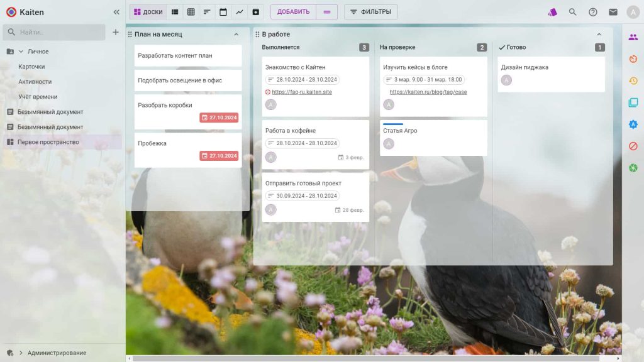Screen dimensions: 644x362
Task: Open card Разобрать коробки
Action: (x=188, y=112)
